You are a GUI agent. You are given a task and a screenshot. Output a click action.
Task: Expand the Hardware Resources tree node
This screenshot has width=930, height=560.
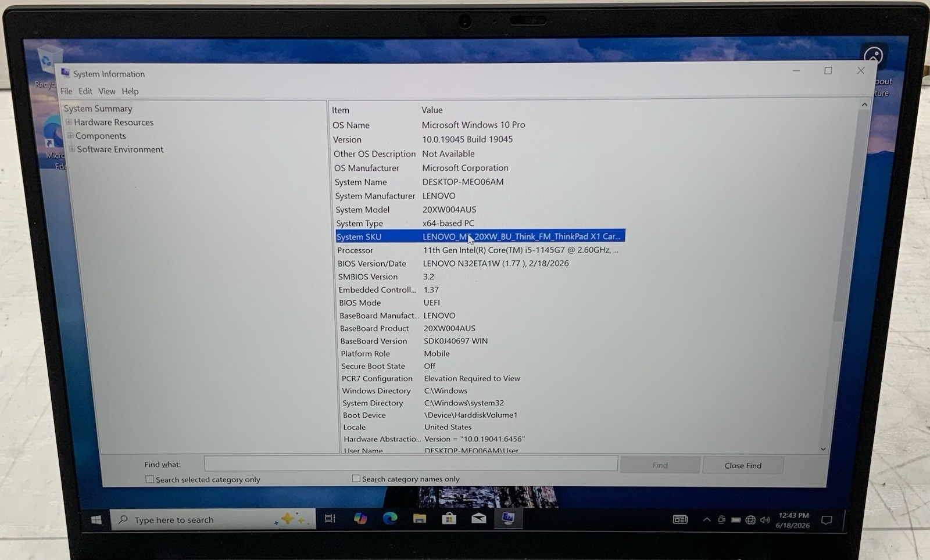[x=69, y=122]
